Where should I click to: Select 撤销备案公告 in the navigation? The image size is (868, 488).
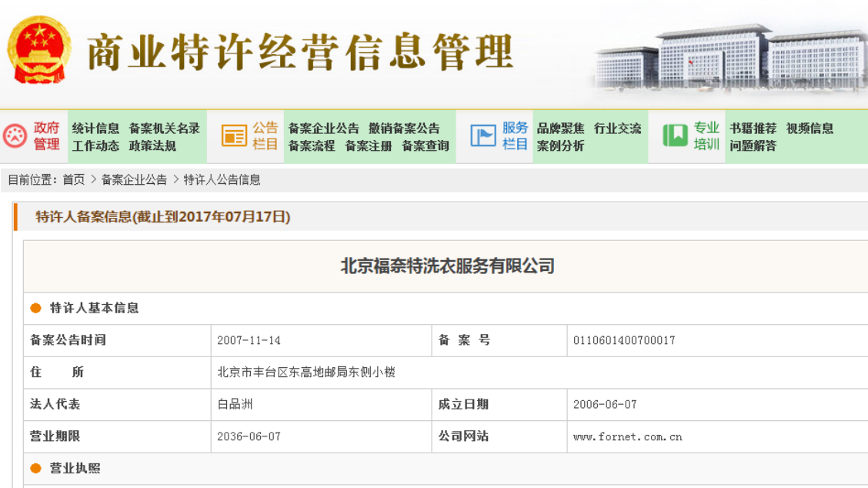[x=404, y=129]
